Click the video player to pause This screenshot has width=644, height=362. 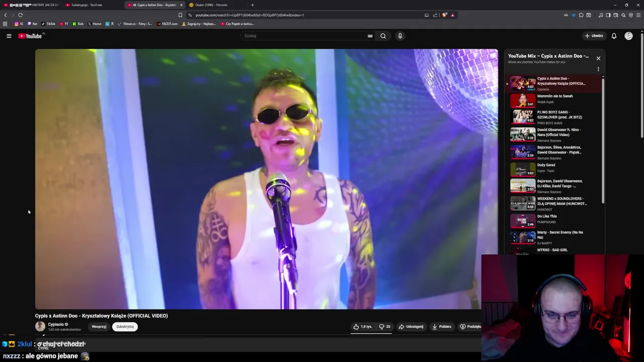coord(266,179)
